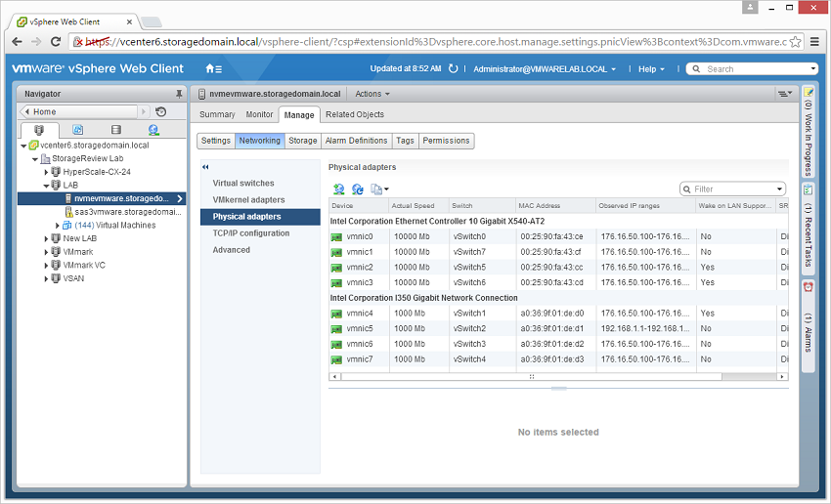The image size is (831, 504).
Task: Expand the VMmark cluster node
Action: click(46, 252)
